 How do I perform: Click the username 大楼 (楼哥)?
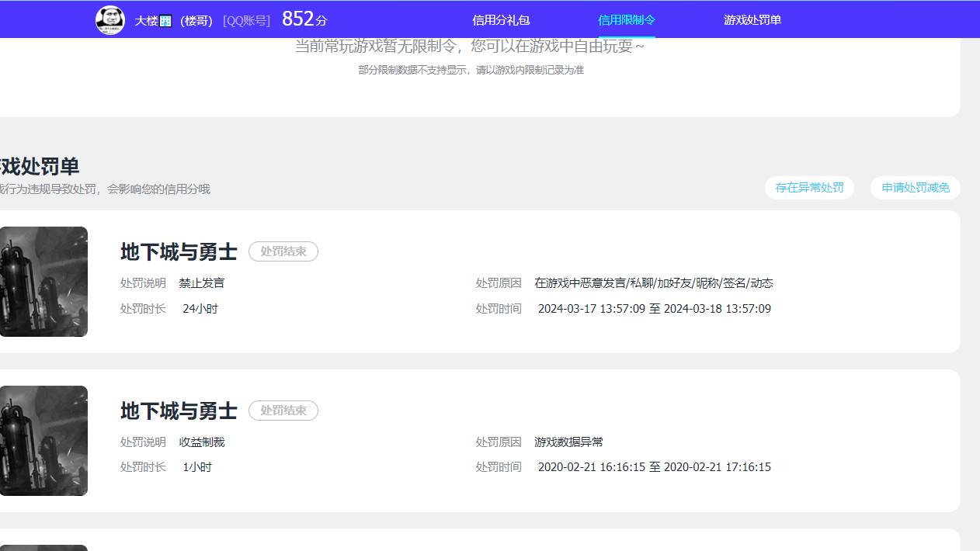pyautogui.click(x=174, y=21)
